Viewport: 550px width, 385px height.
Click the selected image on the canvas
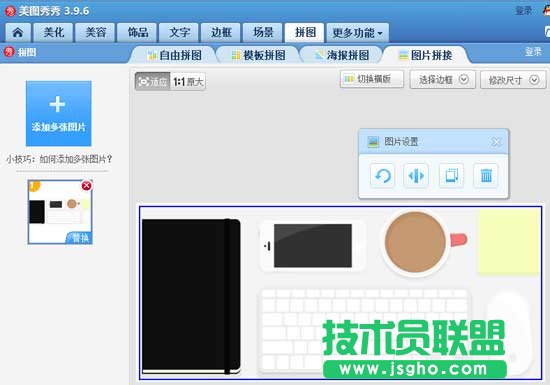(x=340, y=293)
